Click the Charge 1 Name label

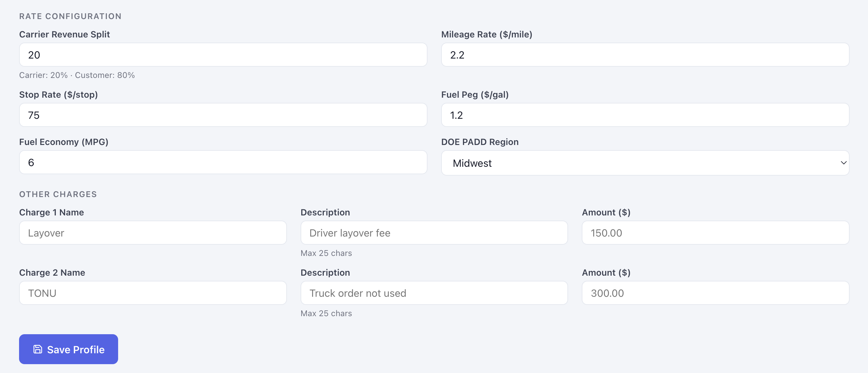pos(51,212)
